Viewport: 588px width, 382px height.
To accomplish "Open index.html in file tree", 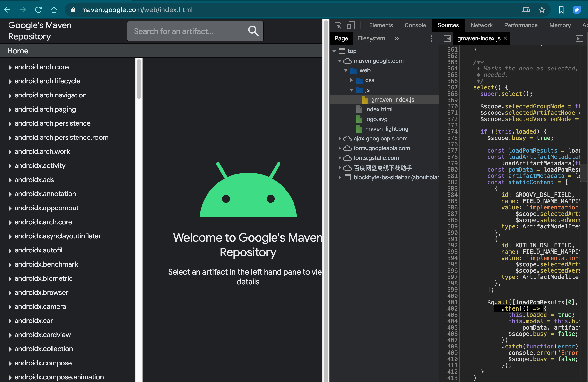I will [379, 109].
